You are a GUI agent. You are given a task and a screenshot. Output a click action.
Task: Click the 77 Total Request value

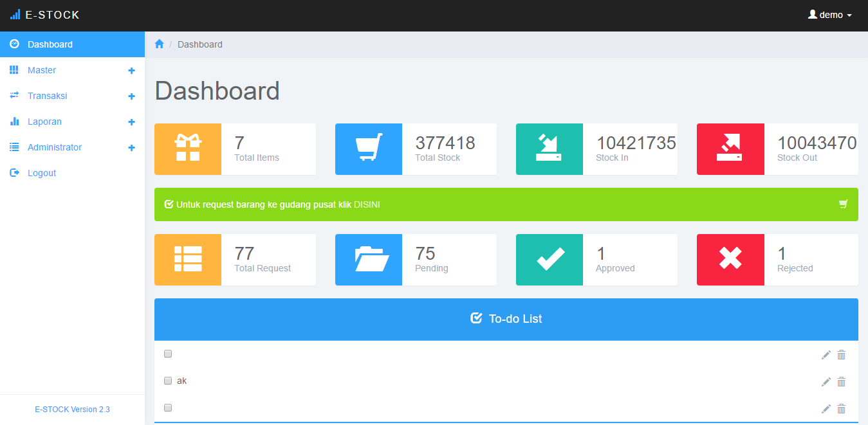tap(245, 253)
